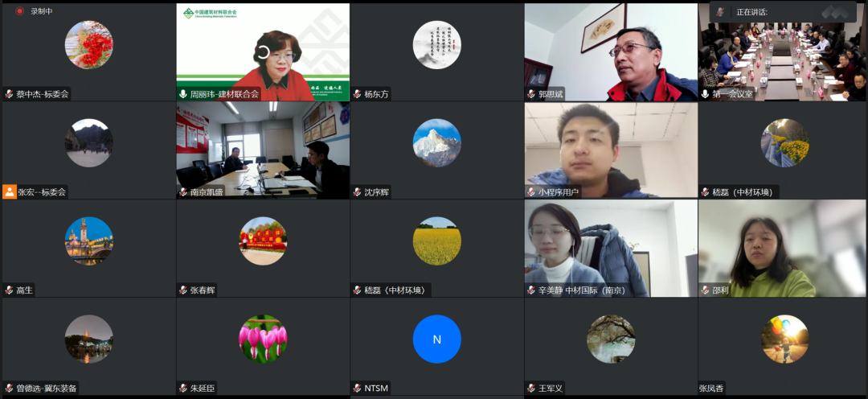Select the blue N avatar of NTSM
Image resolution: width=868 pixels, height=399 pixels.
(x=436, y=339)
